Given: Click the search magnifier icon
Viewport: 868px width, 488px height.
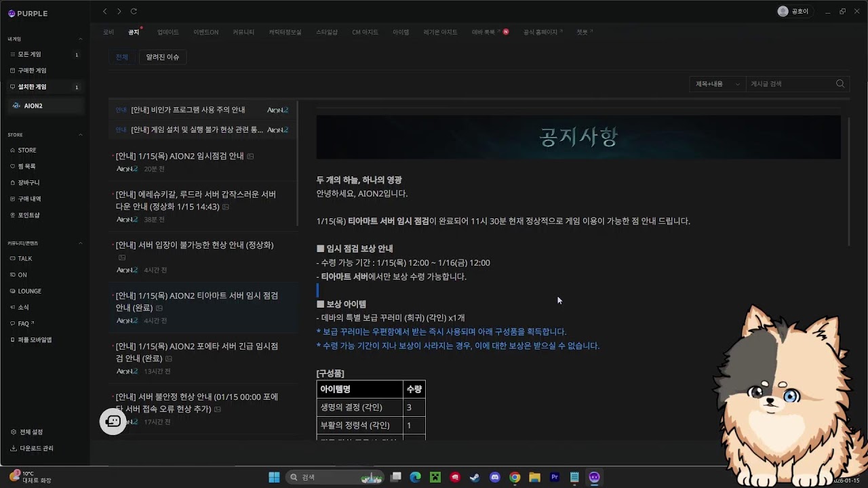Looking at the screenshot, I should pyautogui.click(x=840, y=84).
